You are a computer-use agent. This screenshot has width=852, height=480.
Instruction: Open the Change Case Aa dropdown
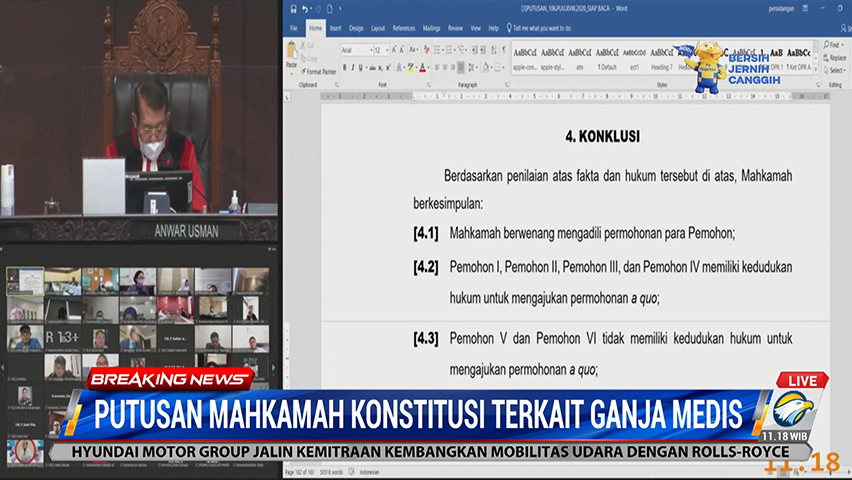point(414,50)
